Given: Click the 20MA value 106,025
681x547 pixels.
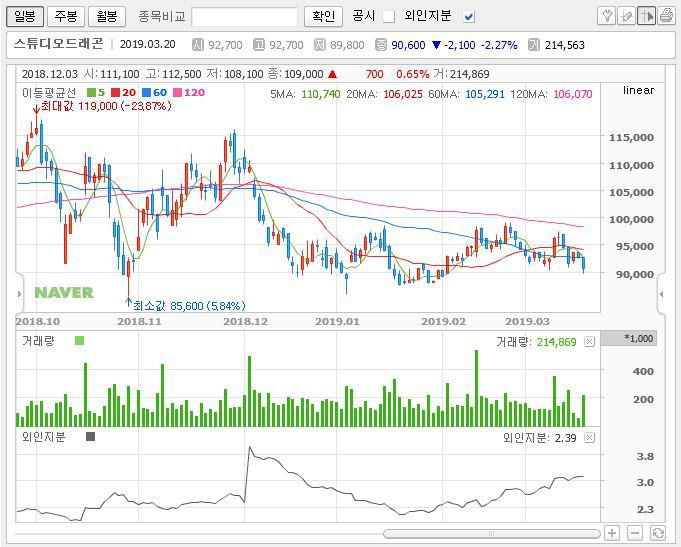Looking at the screenshot, I should point(403,94).
